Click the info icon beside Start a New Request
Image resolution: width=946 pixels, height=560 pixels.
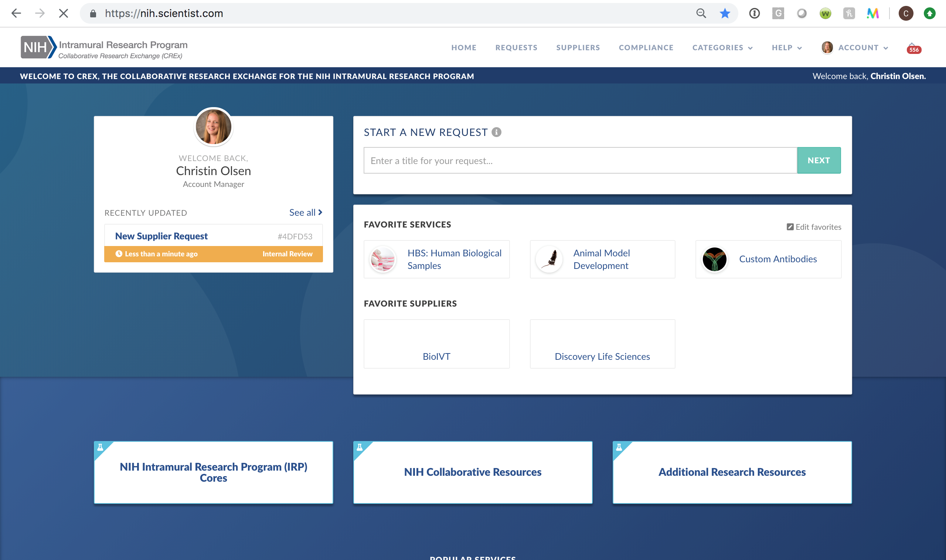pos(496,132)
